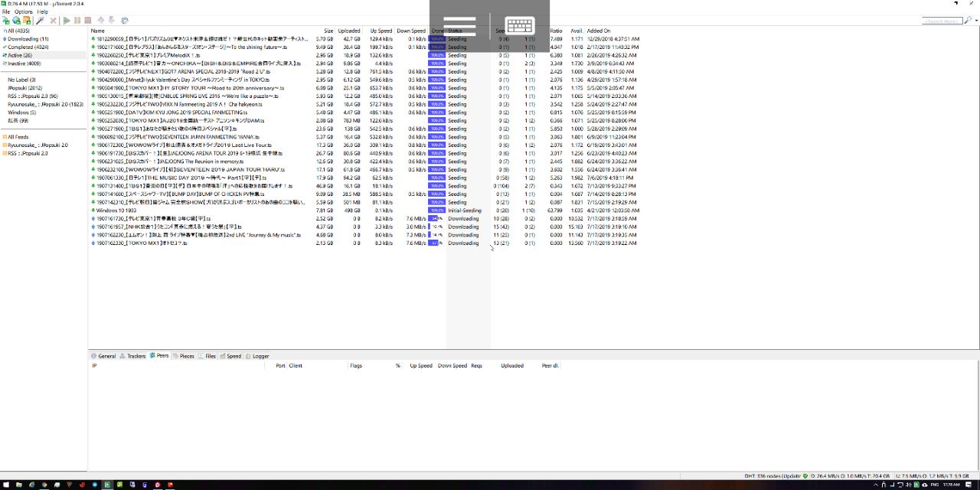Select the JPopsuki (2012) label
This screenshot has width=980, height=490.
pos(25,88)
